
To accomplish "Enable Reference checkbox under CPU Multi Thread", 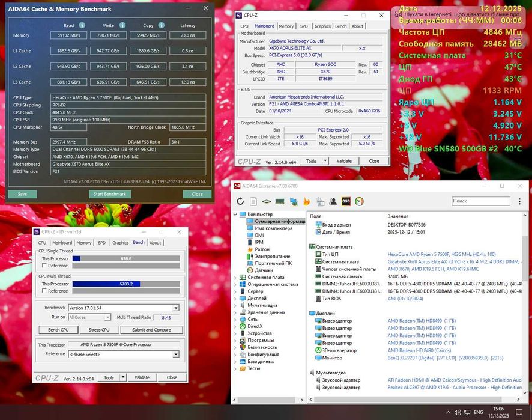I will pyautogui.click(x=44, y=291).
